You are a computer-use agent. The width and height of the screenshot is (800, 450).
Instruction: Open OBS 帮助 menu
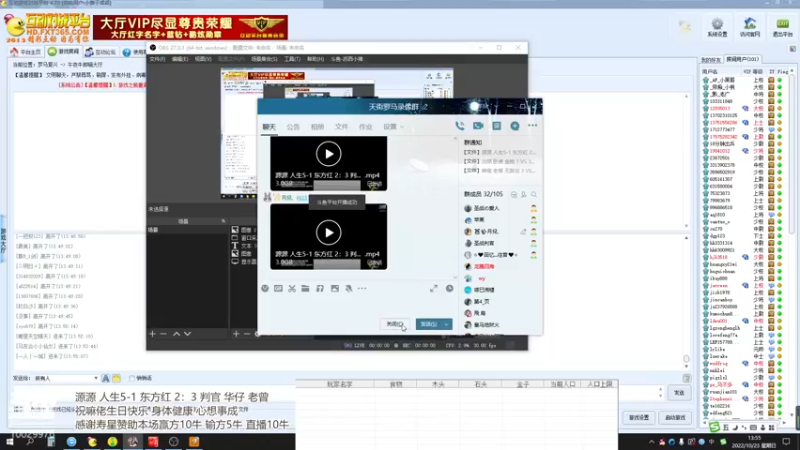315,59
